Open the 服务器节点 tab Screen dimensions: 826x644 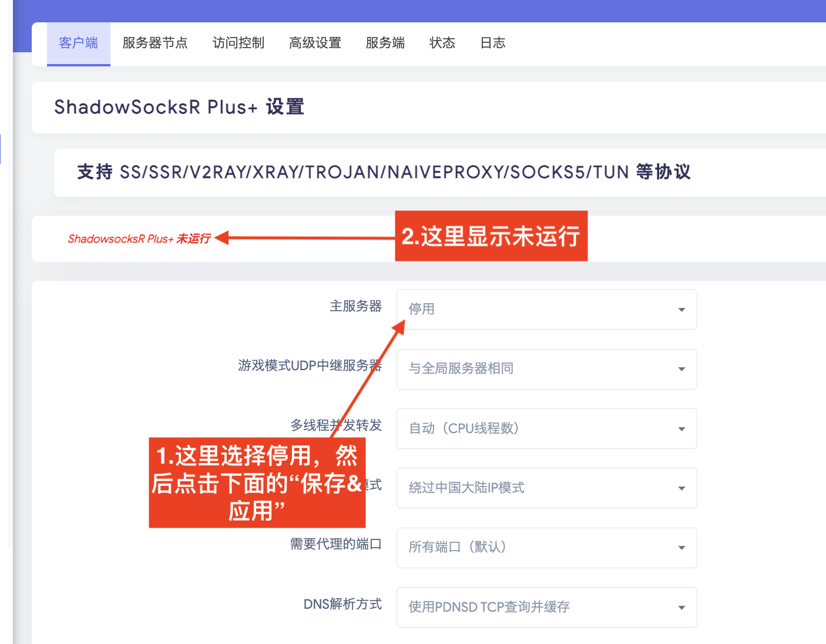click(x=155, y=43)
